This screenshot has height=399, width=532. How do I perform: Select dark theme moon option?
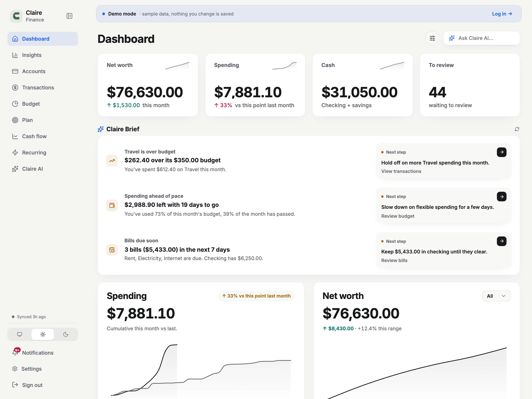(66, 334)
